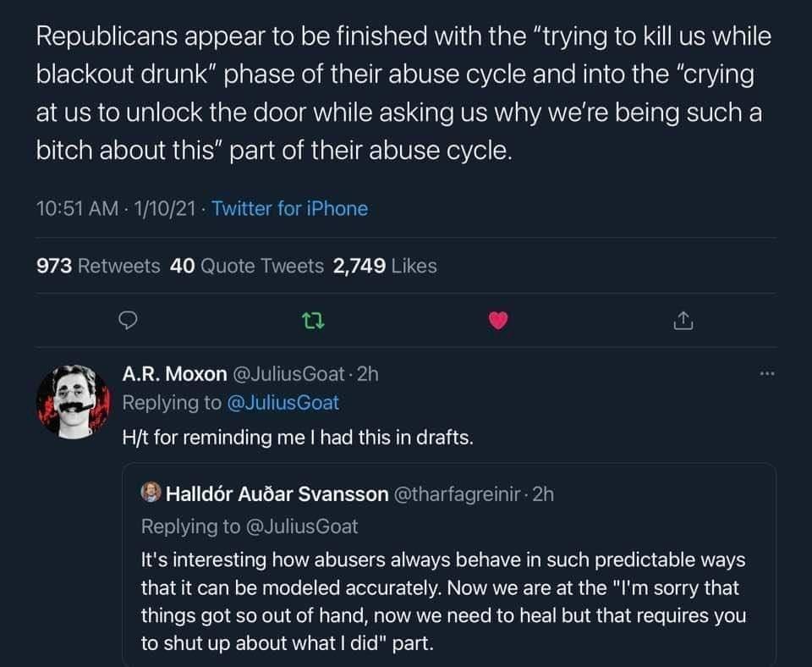Open the A.R. Moxon display name
Screen dimensions: 812x667
pos(174,373)
